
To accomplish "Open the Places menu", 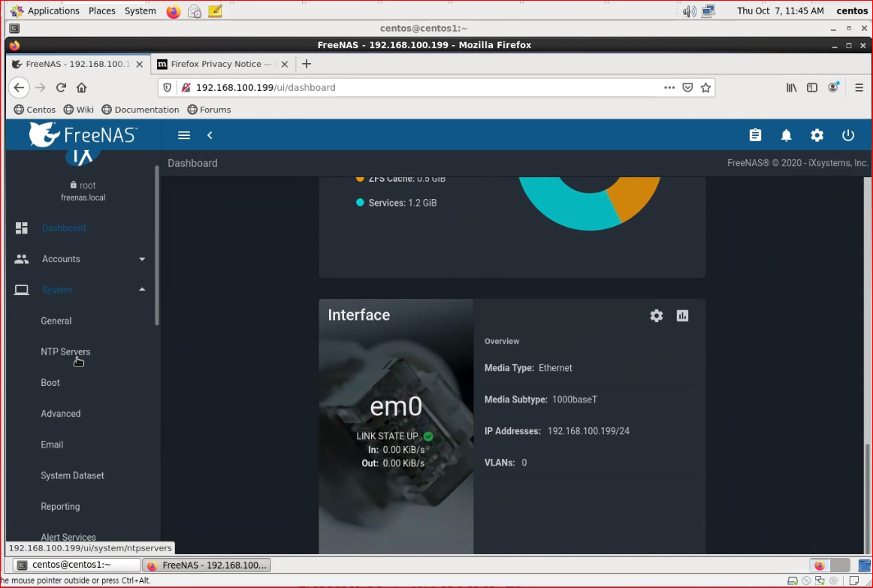I will [x=102, y=11].
